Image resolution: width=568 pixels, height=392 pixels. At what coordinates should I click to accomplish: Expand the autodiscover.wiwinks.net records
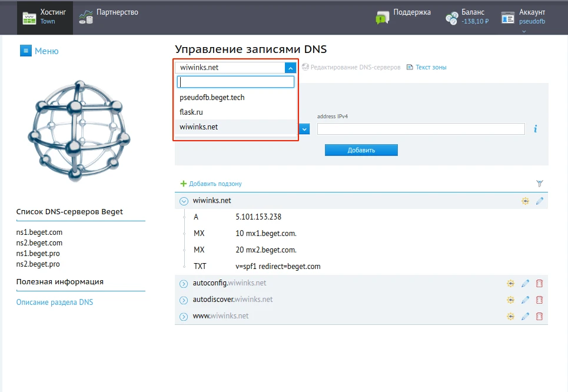click(x=184, y=300)
